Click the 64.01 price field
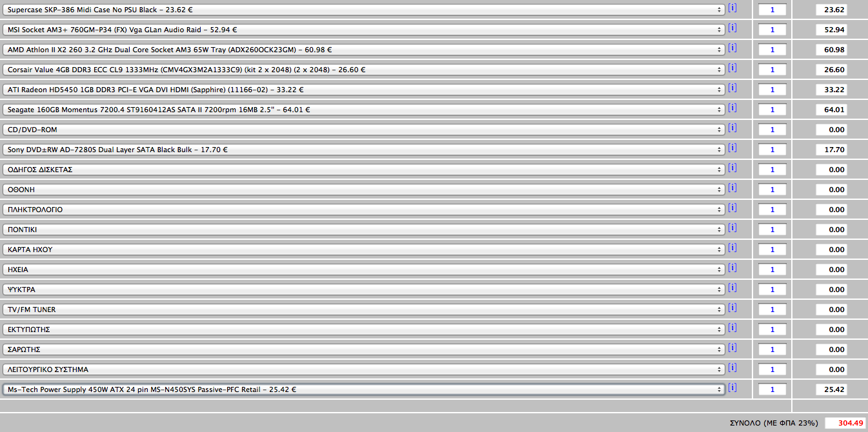 pos(831,110)
